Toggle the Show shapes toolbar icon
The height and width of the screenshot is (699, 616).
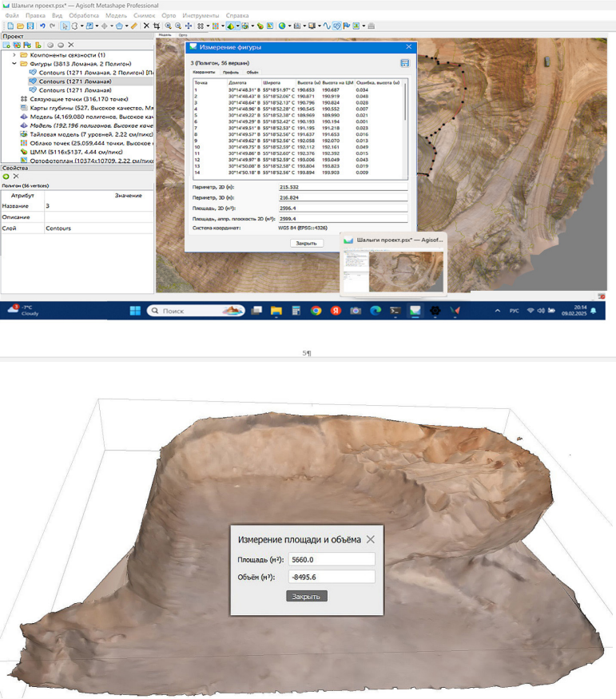pyautogui.click(x=336, y=26)
